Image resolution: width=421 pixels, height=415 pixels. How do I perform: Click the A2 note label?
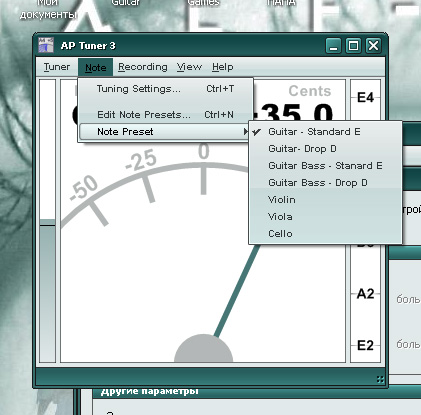click(365, 294)
